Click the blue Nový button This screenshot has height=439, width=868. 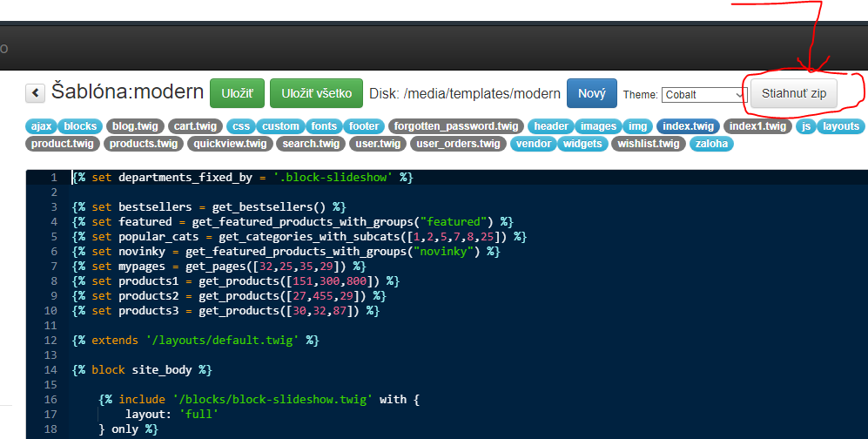(x=592, y=93)
